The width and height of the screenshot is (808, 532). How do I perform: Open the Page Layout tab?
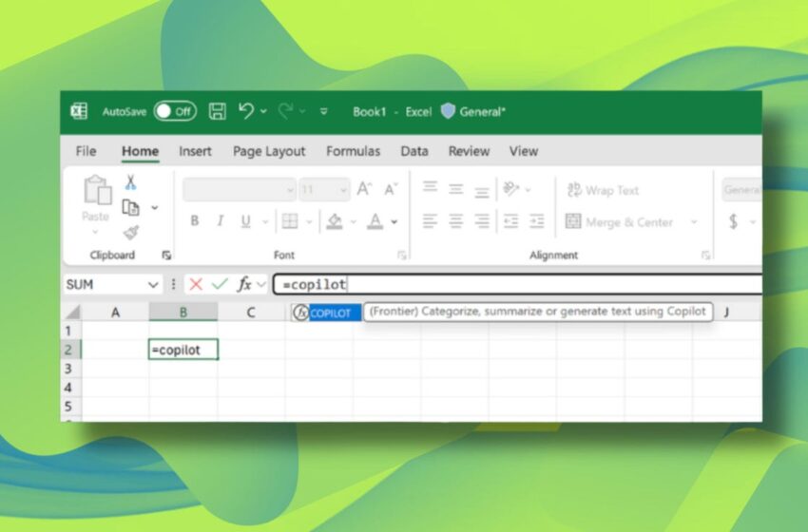[x=269, y=151]
